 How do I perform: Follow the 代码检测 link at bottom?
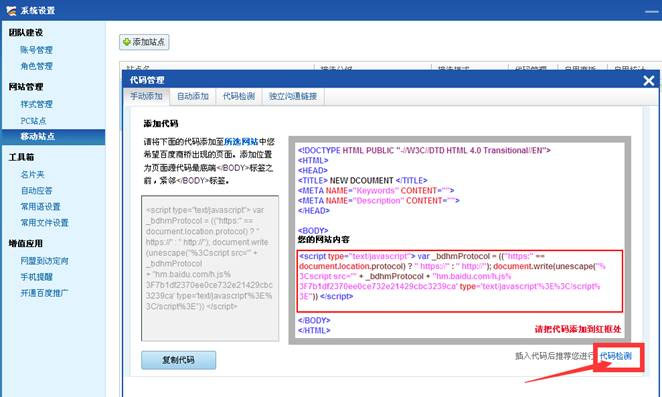[x=616, y=356]
